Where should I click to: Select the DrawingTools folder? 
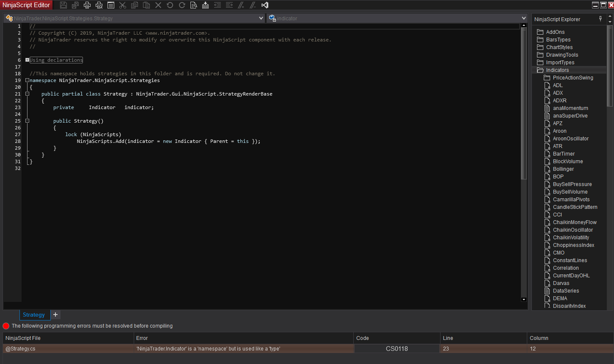coord(562,55)
